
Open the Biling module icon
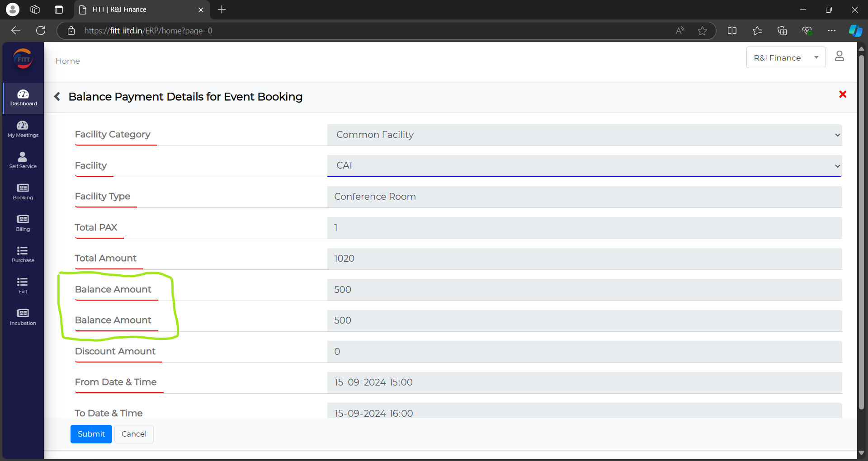click(23, 223)
